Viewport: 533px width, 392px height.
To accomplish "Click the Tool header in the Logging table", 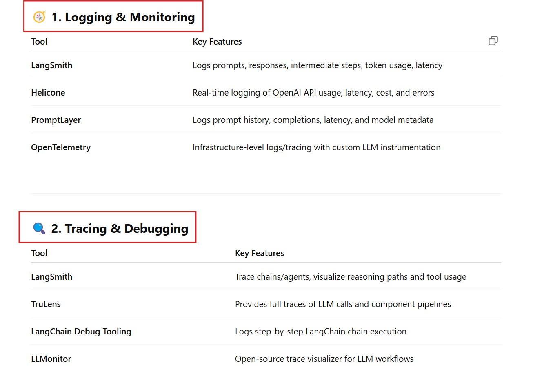I will click(x=39, y=42).
